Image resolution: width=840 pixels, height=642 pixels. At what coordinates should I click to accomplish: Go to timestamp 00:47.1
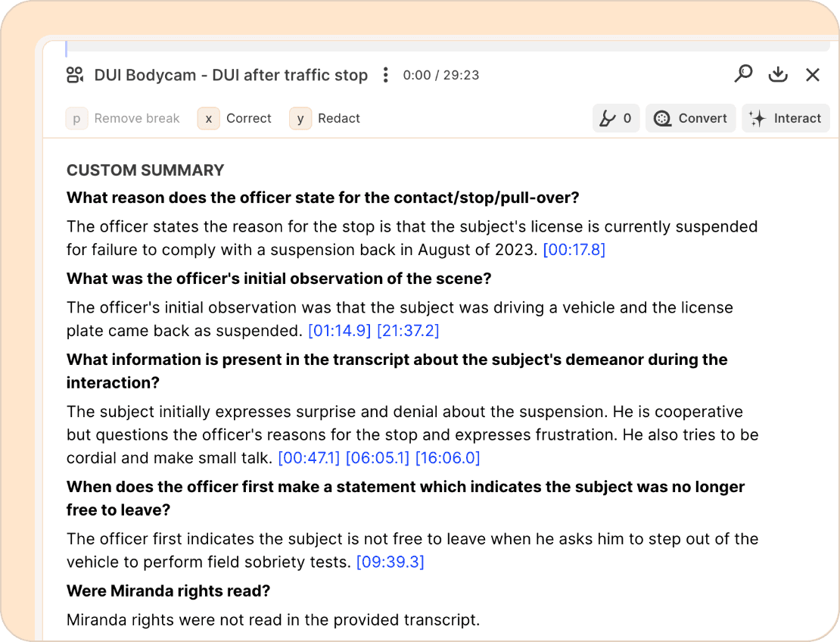[x=309, y=457]
